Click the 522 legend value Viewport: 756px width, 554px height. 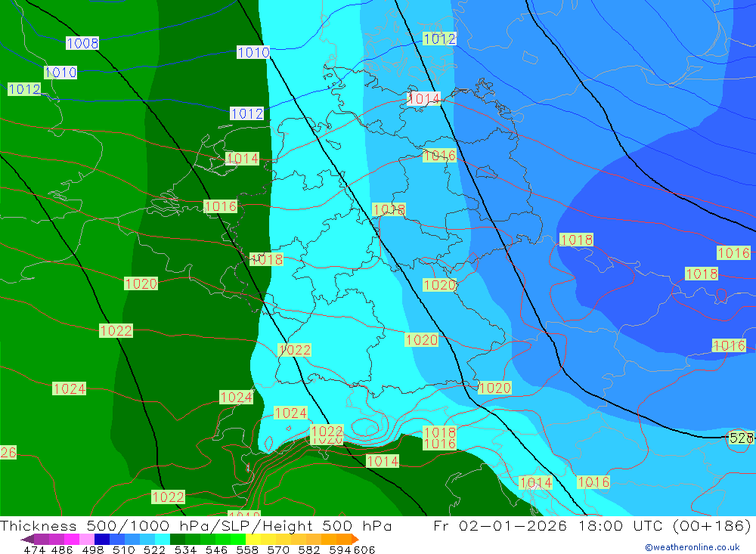click(x=154, y=549)
